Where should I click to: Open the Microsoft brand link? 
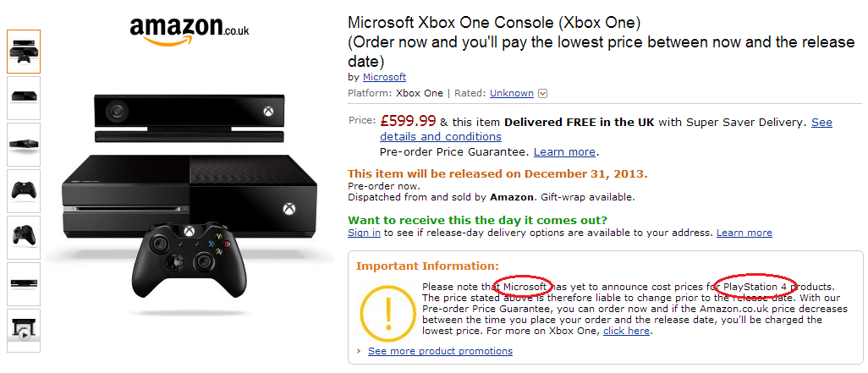click(384, 77)
